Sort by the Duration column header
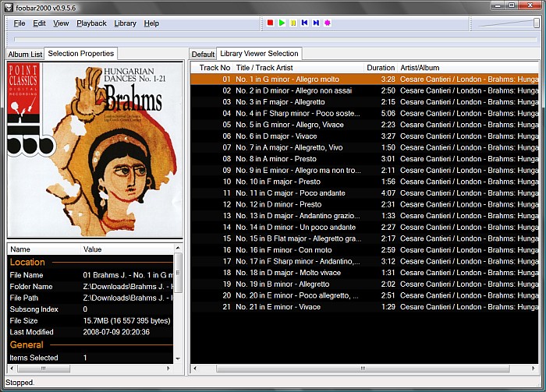Image resolution: width=546 pixels, height=392 pixels. [381, 68]
